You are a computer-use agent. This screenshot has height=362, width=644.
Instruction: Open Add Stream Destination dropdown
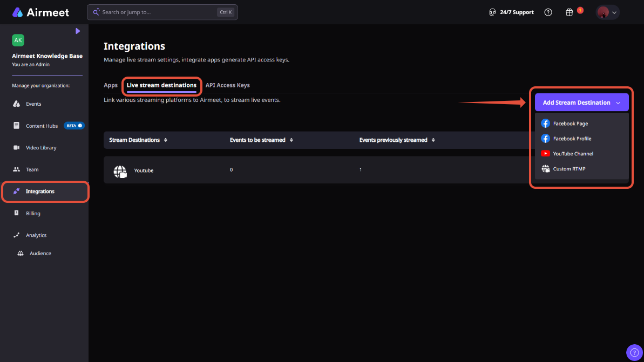click(x=581, y=103)
